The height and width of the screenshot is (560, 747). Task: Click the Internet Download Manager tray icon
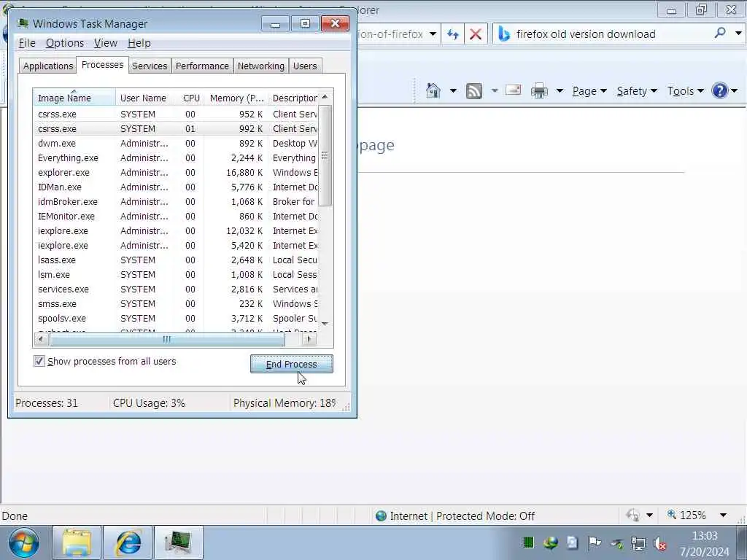(x=550, y=542)
